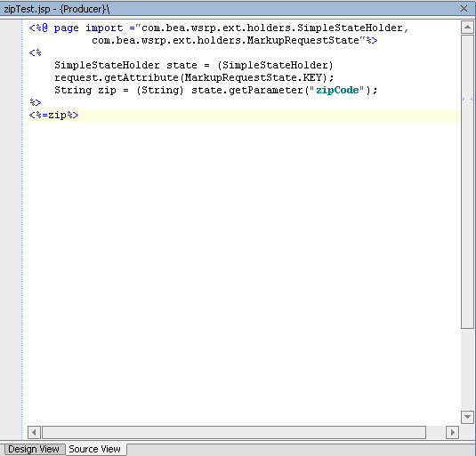
Task: Click the vertical scrollbar thumb
Action: (x=467, y=181)
